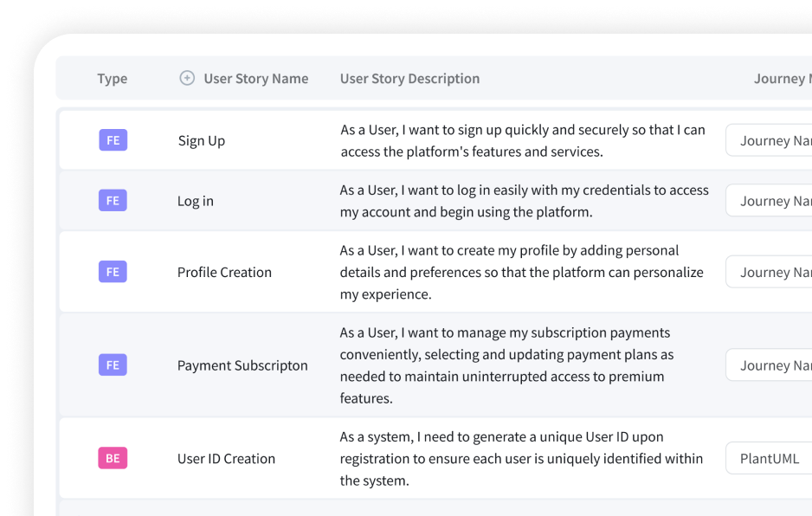Click the Journey Name column header
Viewport: 812px width, 516px height.
(x=782, y=78)
